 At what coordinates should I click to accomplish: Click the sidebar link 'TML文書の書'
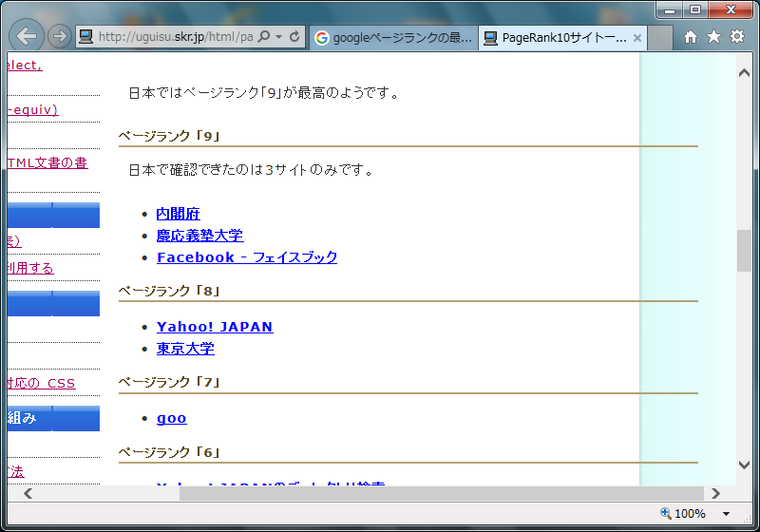(47, 162)
